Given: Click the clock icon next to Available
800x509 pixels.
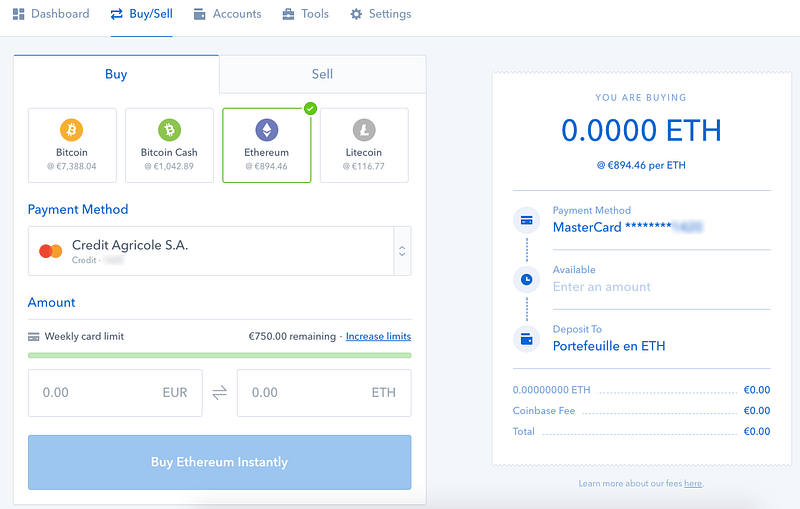Looking at the screenshot, I should coord(527,279).
